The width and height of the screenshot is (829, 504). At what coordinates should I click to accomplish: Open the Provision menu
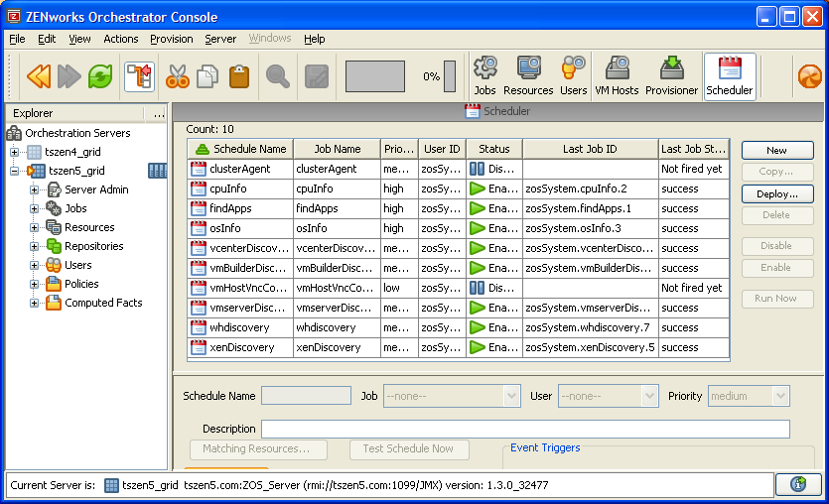tap(171, 39)
